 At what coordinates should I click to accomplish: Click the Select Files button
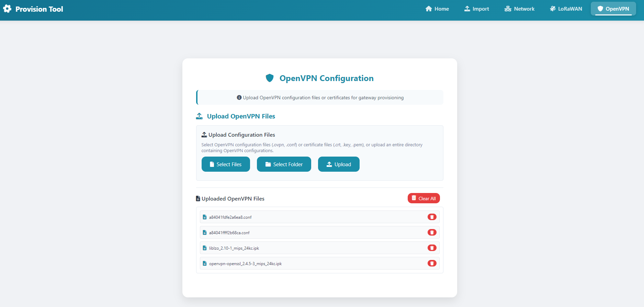(226, 164)
